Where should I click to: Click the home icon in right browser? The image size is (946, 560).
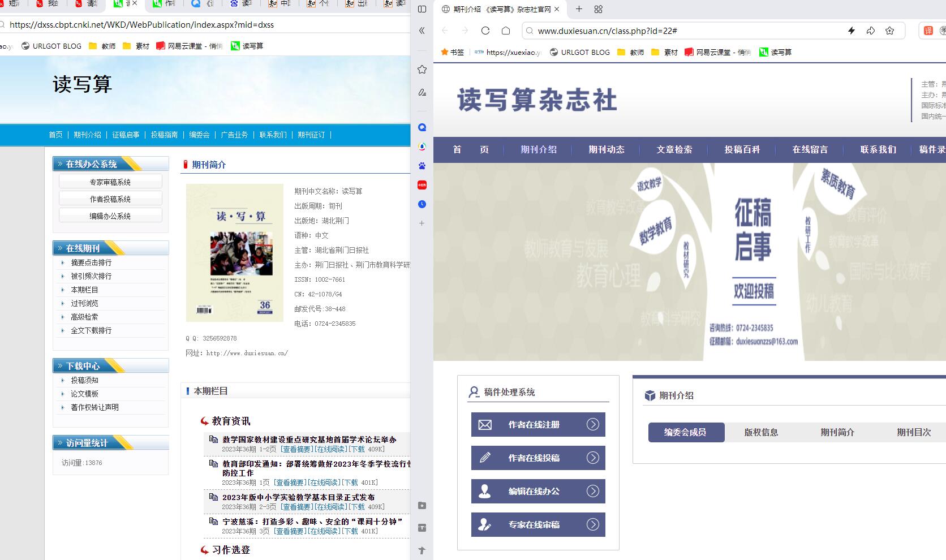tap(506, 31)
